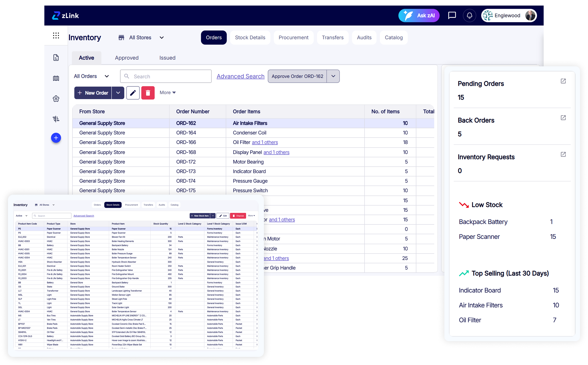Image resolution: width=588 pixels, height=365 pixels.
Task: Click the Advanced Search link
Action: point(240,76)
